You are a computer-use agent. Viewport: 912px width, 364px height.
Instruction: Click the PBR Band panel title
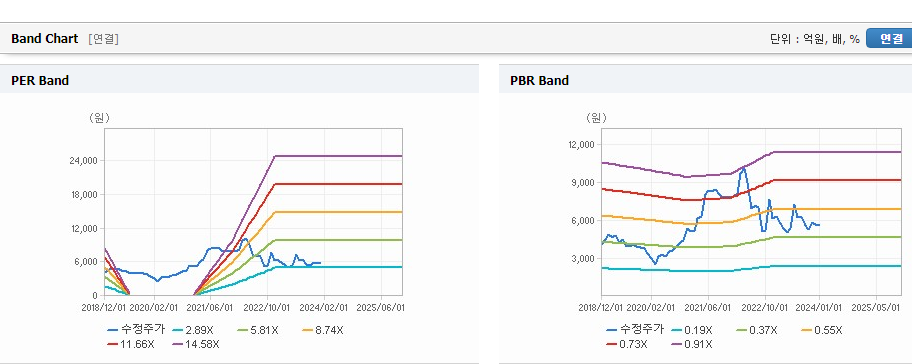click(x=539, y=81)
